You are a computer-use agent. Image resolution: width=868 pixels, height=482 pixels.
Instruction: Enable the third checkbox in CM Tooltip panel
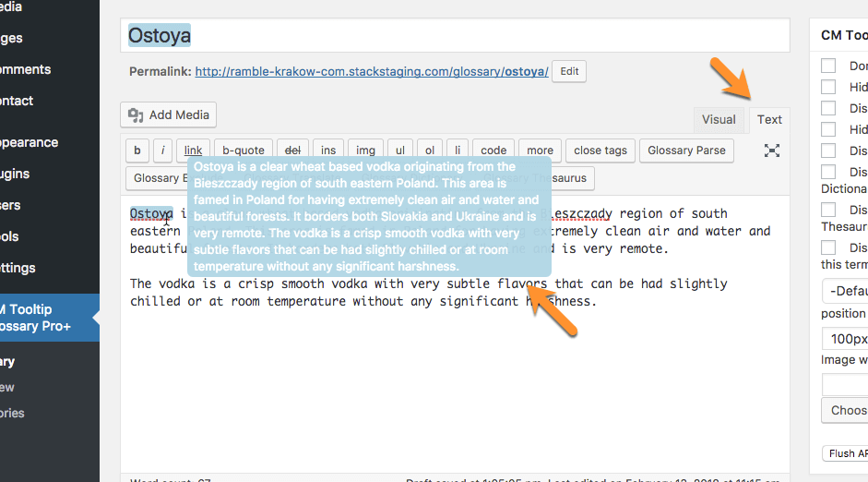pyautogui.click(x=828, y=108)
